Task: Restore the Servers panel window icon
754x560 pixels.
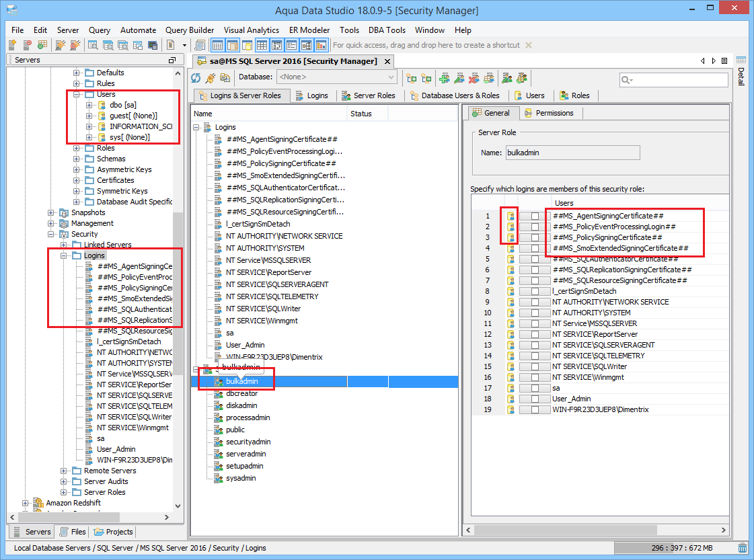Action: point(172,60)
